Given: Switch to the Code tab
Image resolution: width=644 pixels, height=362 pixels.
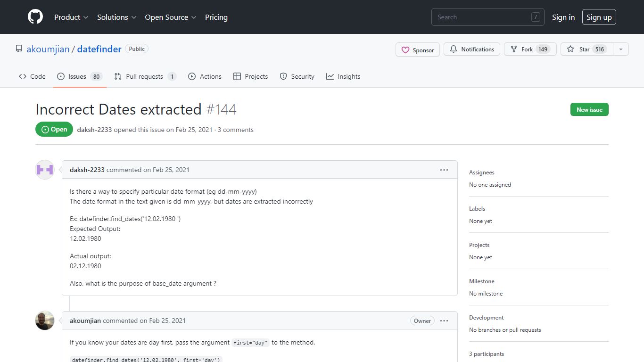Looking at the screenshot, I should [x=32, y=76].
